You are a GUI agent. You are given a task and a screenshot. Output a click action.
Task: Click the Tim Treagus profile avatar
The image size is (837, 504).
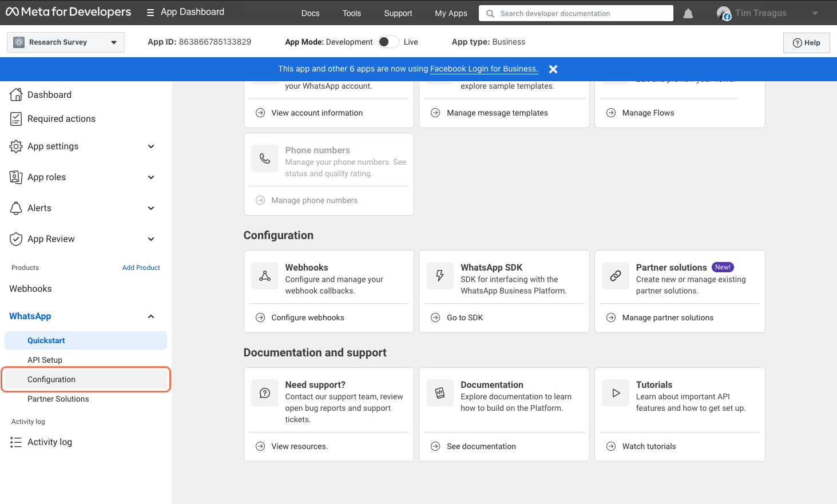[724, 13]
